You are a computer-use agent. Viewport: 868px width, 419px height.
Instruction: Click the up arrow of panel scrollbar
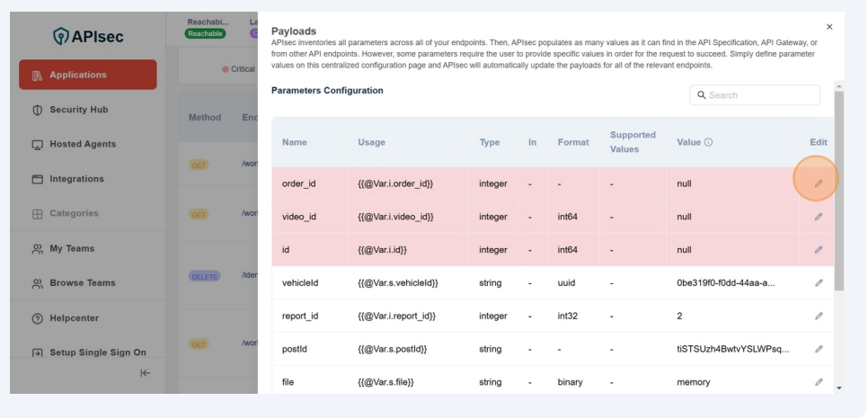pyautogui.click(x=838, y=86)
